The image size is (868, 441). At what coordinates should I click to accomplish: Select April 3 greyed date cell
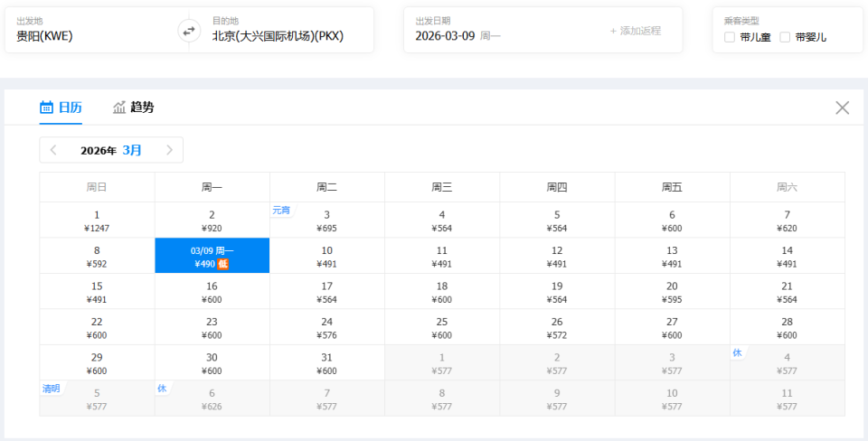tap(673, 362)
